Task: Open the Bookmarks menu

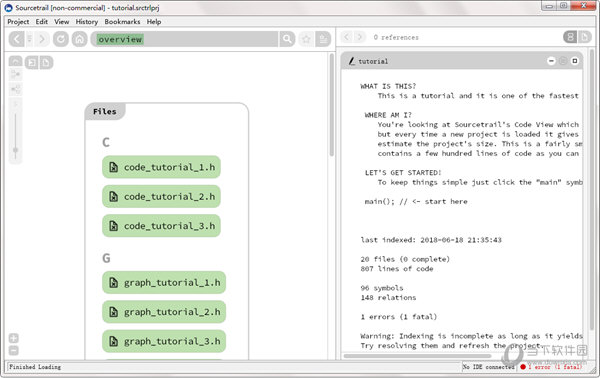Action: (122, 22)
